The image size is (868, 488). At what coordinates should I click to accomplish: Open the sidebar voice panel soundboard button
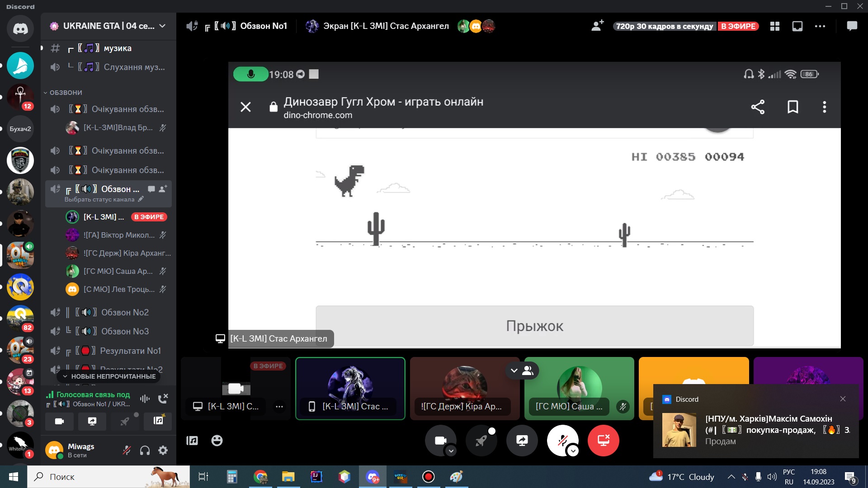pos(158,421)
